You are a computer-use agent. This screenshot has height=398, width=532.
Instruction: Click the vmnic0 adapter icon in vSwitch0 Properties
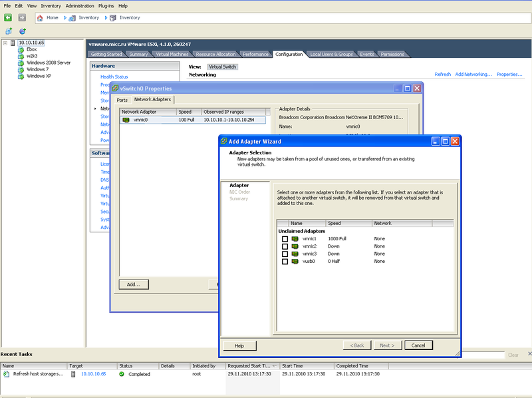click(126, 120)
